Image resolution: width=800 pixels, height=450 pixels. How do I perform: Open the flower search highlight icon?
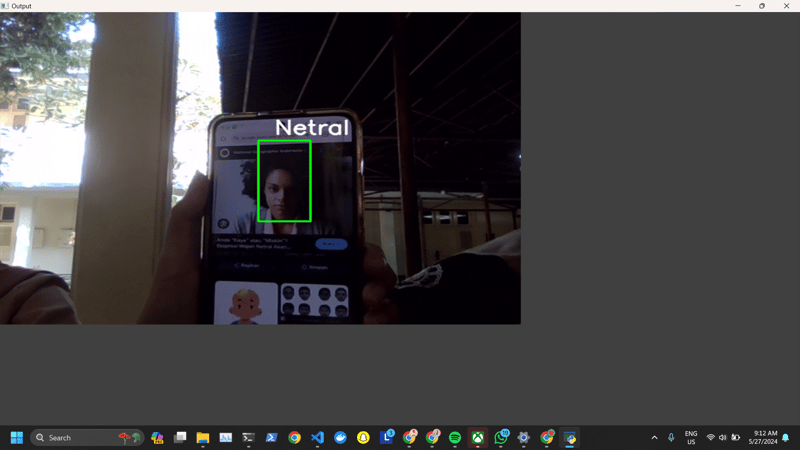(130, 438)
